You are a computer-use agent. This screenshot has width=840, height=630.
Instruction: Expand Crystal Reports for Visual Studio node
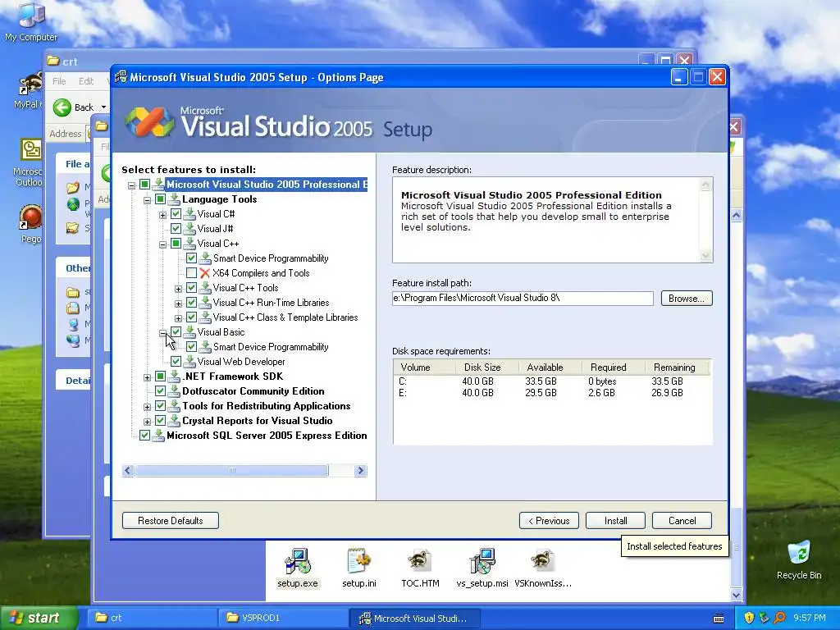(x=148, y=421)
